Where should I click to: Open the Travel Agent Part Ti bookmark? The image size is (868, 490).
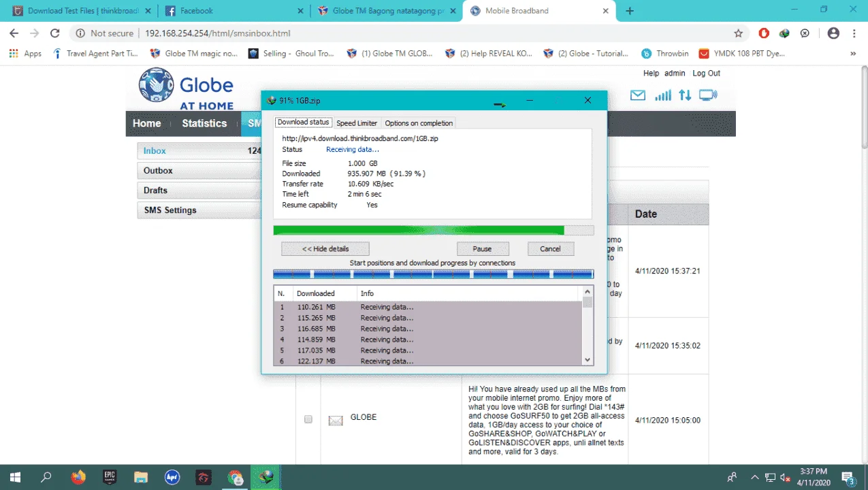95,53
